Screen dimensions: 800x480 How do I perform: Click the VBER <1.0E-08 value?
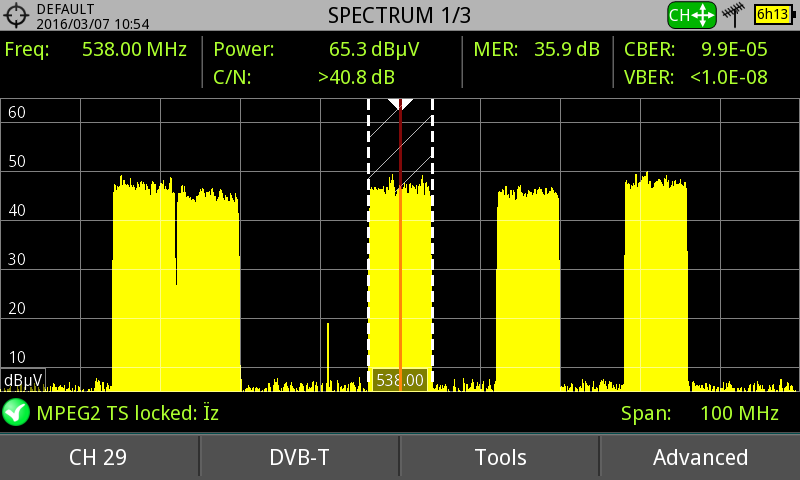pyautogui.click(x=729, y=78)
